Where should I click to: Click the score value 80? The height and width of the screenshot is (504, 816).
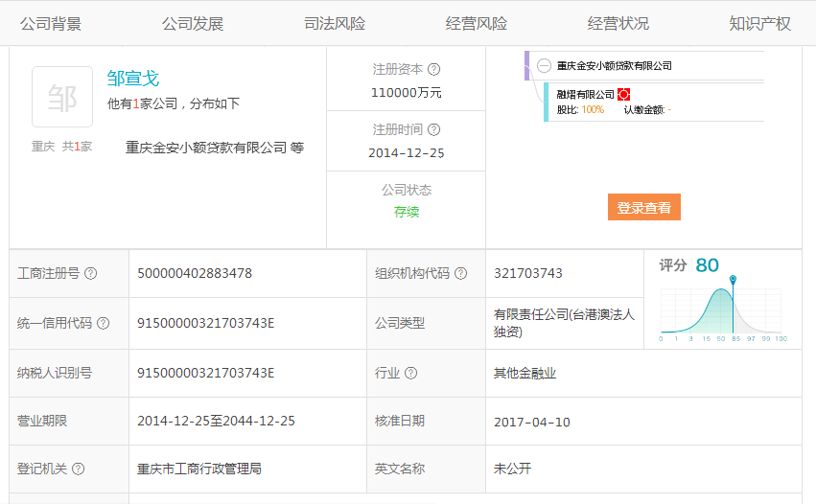click(x=708, y=265)
